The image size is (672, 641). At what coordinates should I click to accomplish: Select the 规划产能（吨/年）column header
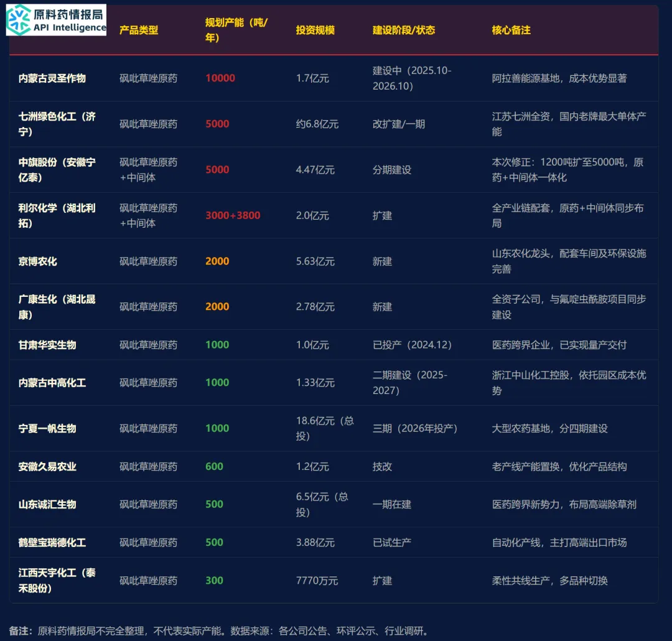click(x=236, y=30)
